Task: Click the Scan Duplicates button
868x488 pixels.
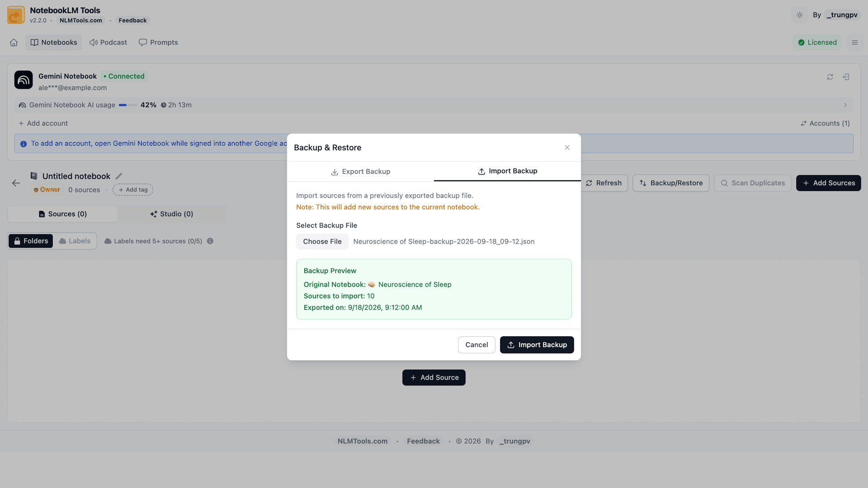Action: (753, 183)
